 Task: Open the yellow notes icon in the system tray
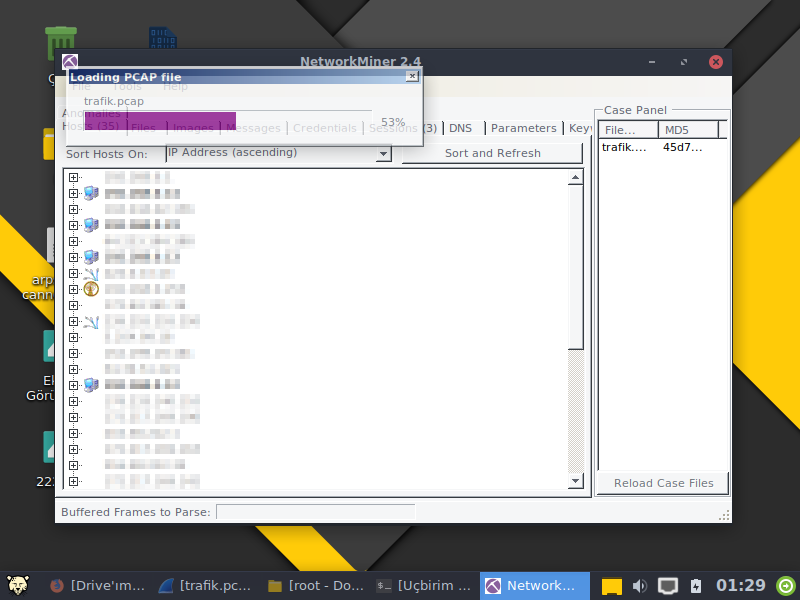coord(612,586)
